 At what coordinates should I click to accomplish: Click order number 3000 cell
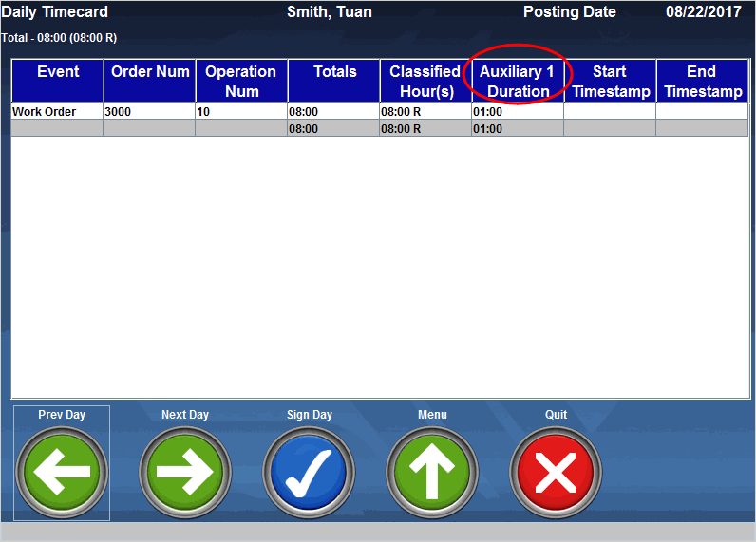point(149,112)
